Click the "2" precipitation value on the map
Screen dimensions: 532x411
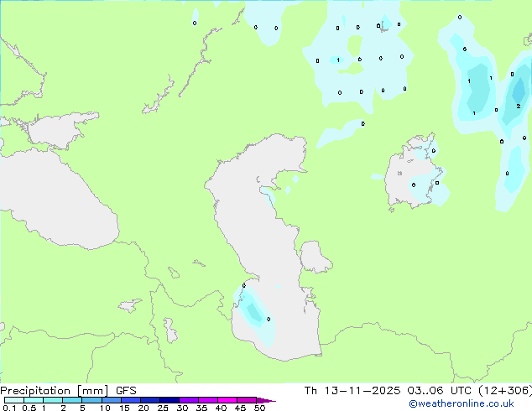tap(519, 107)
